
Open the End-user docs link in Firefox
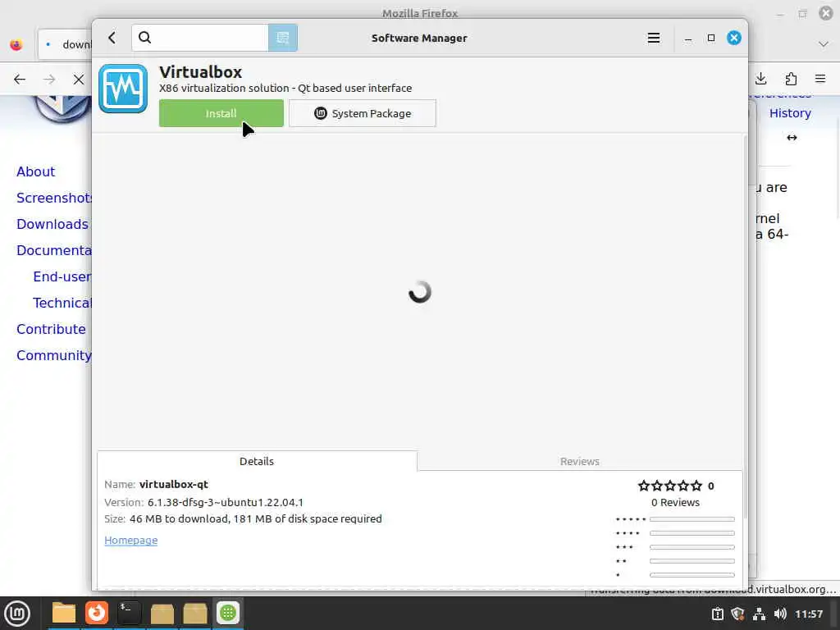(62, 277)
